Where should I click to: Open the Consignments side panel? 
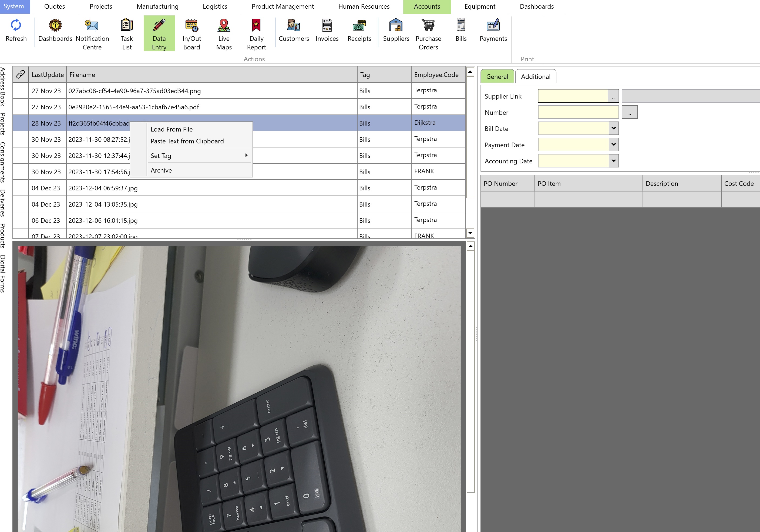click(3, 162)
